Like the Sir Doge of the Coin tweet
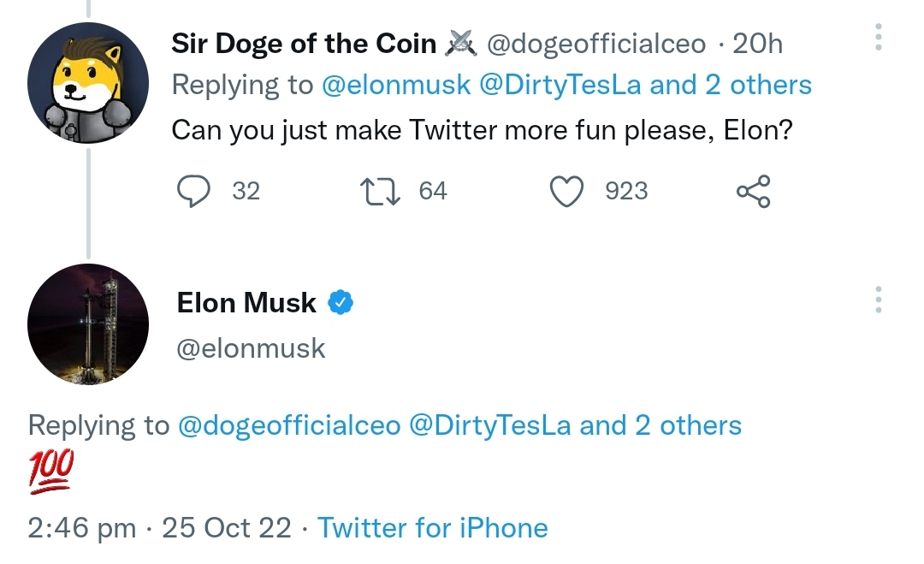This screenshot has width=924, height=564. 566,191
